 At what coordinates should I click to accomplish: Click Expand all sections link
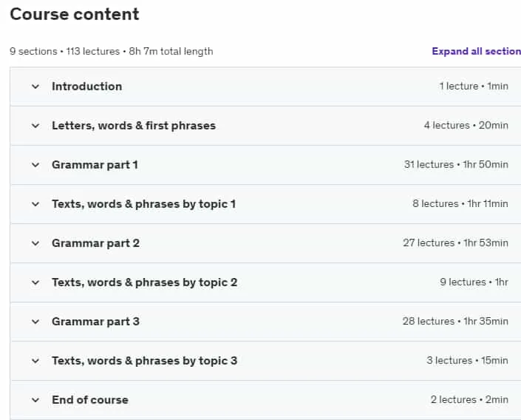coord(476,51)
